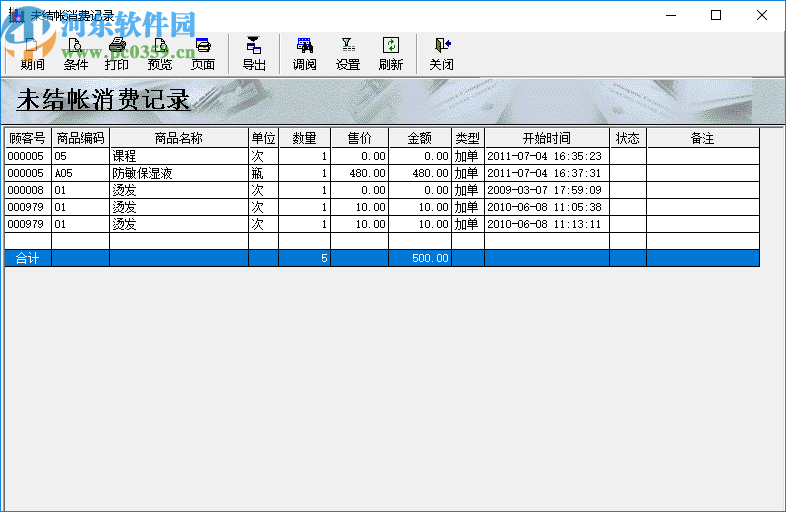
Task: Open the 设置 settings icon
Action: [348, 54]
